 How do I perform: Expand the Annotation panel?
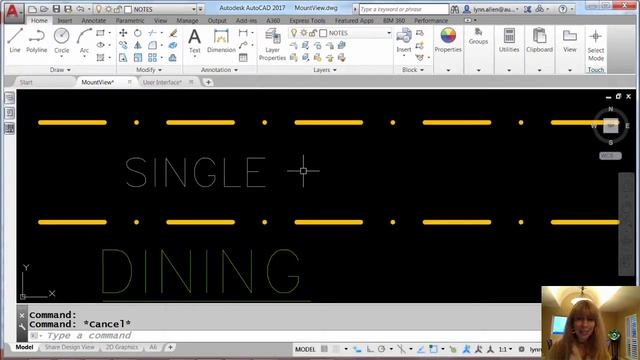(x=219, y=70)
